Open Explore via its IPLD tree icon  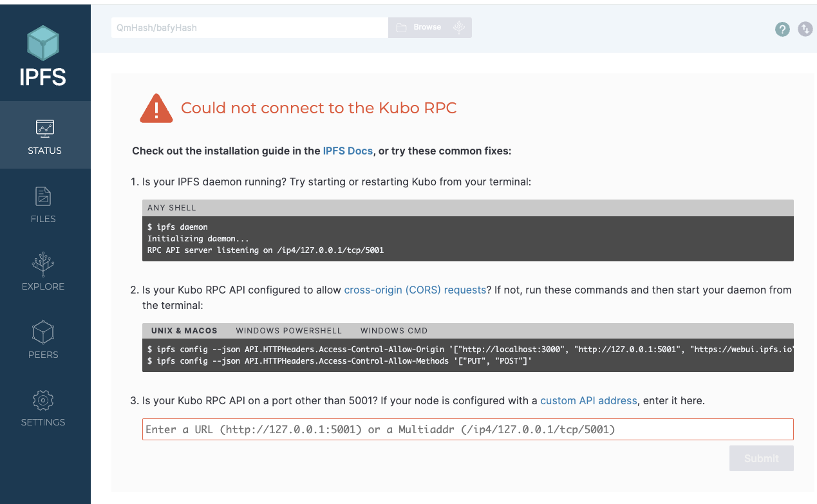point(43,265)
